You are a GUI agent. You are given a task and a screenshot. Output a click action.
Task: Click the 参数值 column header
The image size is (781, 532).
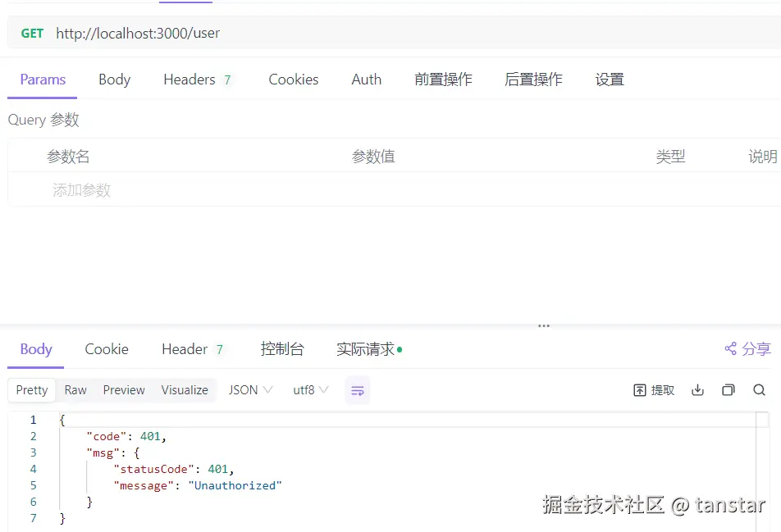point(373,157)
